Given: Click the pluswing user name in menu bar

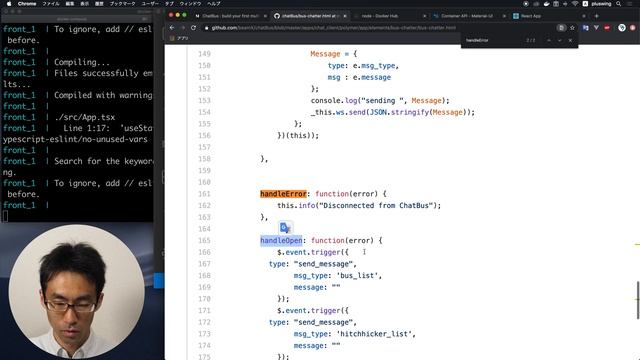Looking at the screenshot, I should [x=601, y=3].
